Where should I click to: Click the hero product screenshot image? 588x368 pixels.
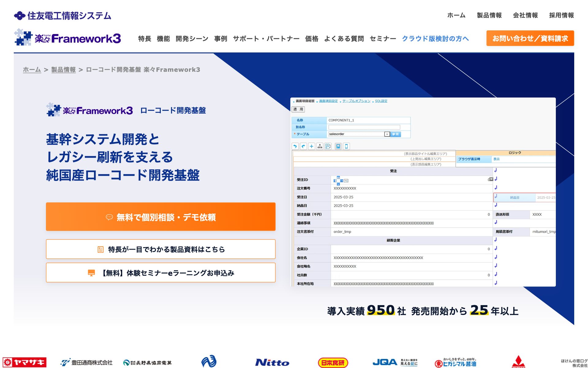tap(423, 192)
